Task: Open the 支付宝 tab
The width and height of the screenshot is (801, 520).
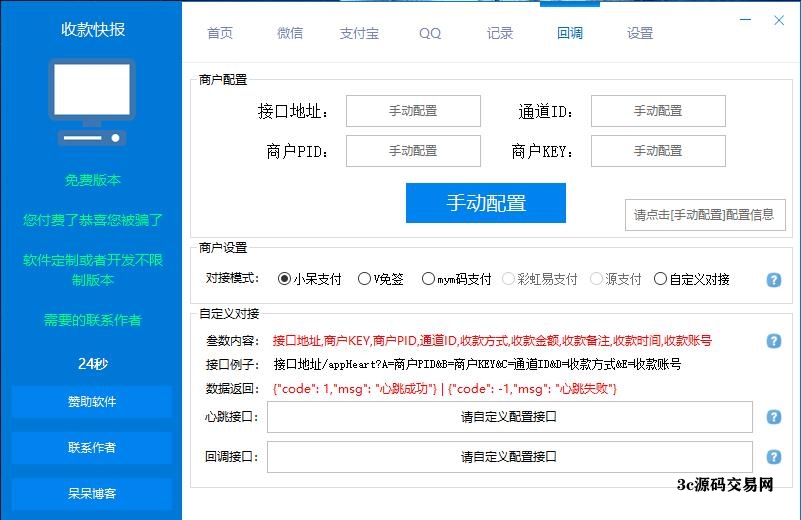Action: click(359, 33)
